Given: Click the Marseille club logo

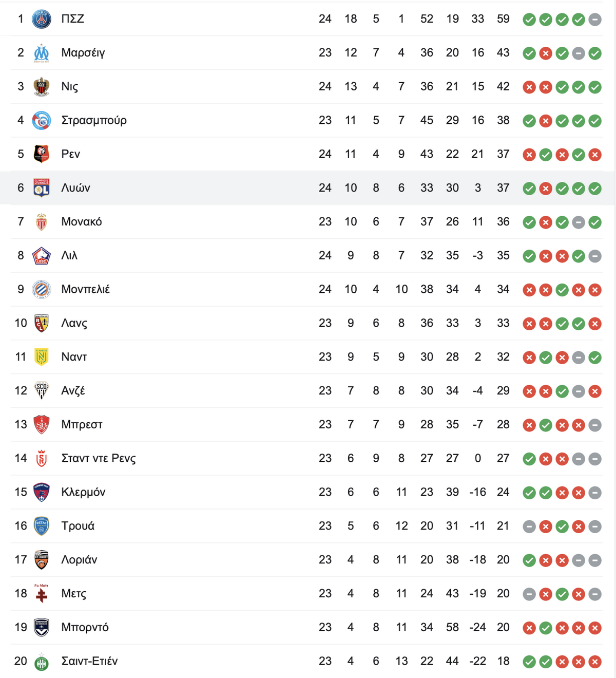Looking at the screenshot, I should (x=42, y=53).
